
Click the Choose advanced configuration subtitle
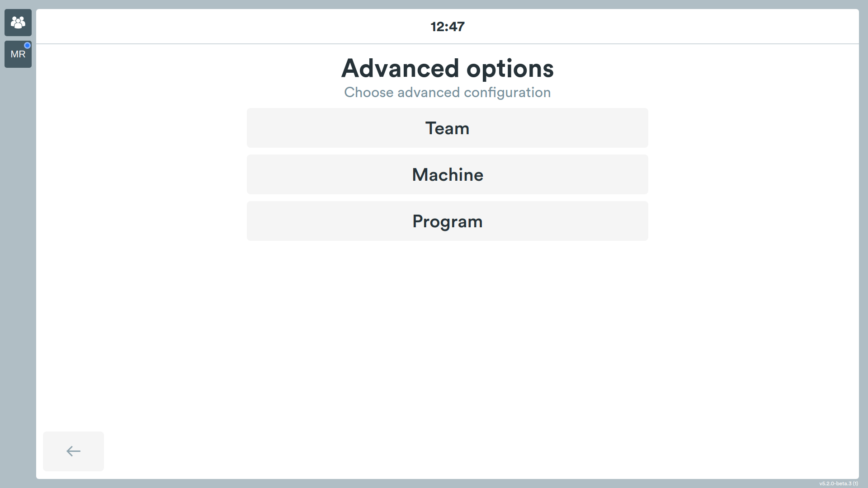pyautogui.click(x=448, y=93)
